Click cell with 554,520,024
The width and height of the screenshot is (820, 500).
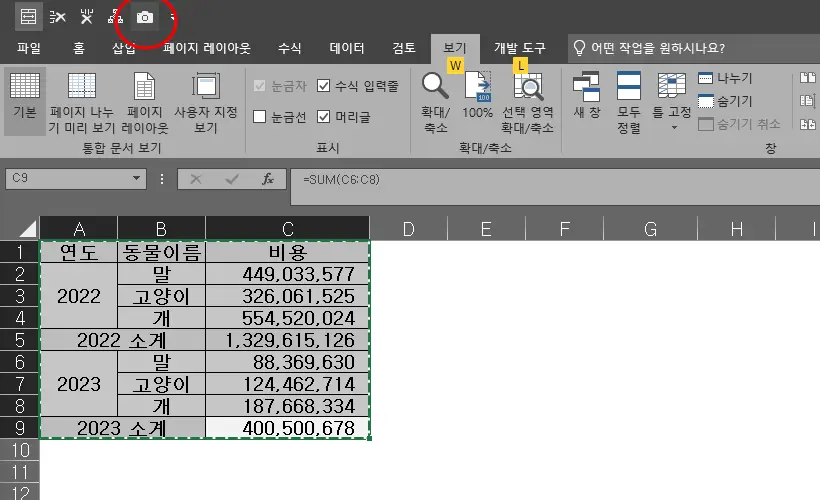(288, 318)
